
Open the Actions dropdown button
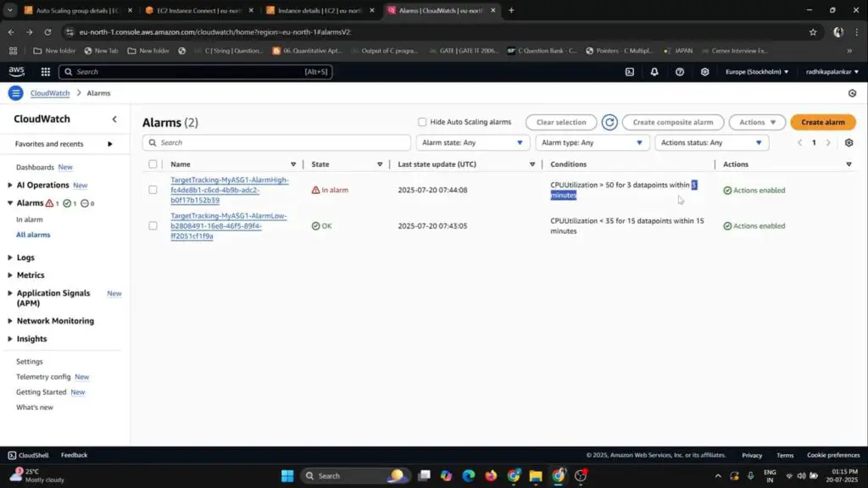click(757, 122)
